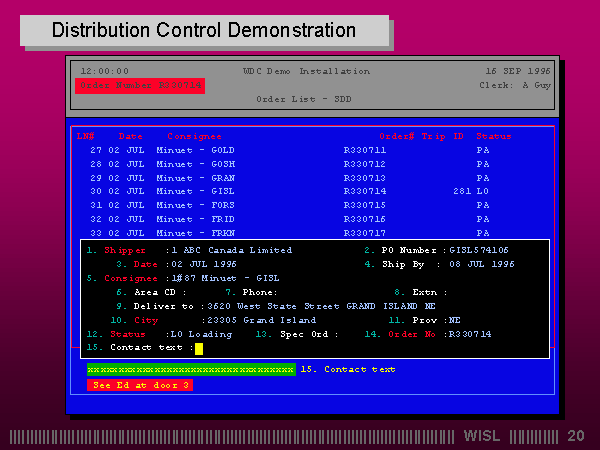600x450 pixels.
Task: Select order row R330713 Minuet - GRAN
Action: pyautogui.click(x=290, y=178)
